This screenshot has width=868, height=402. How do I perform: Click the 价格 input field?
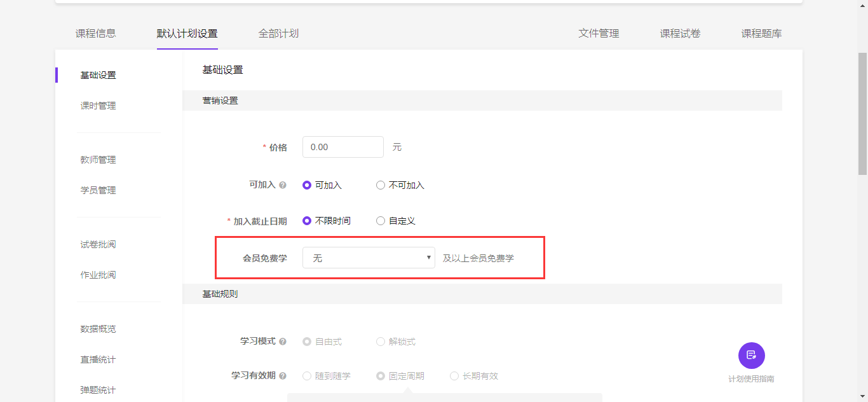342,147
